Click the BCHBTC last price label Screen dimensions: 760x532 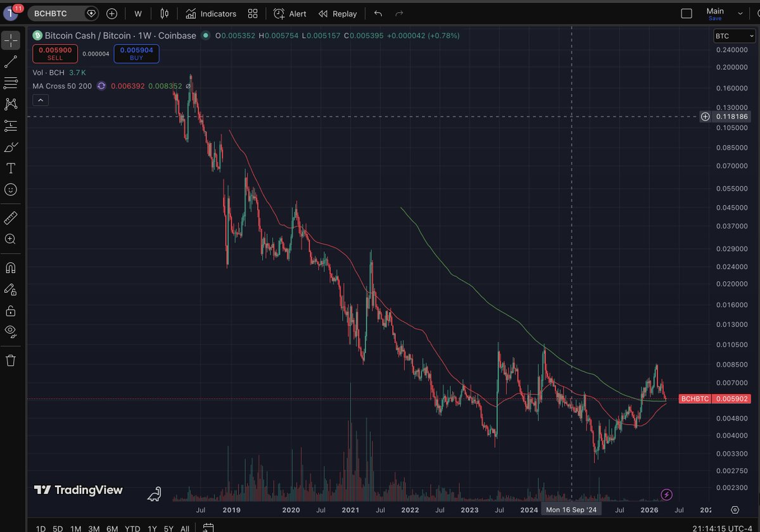[716, 399]
